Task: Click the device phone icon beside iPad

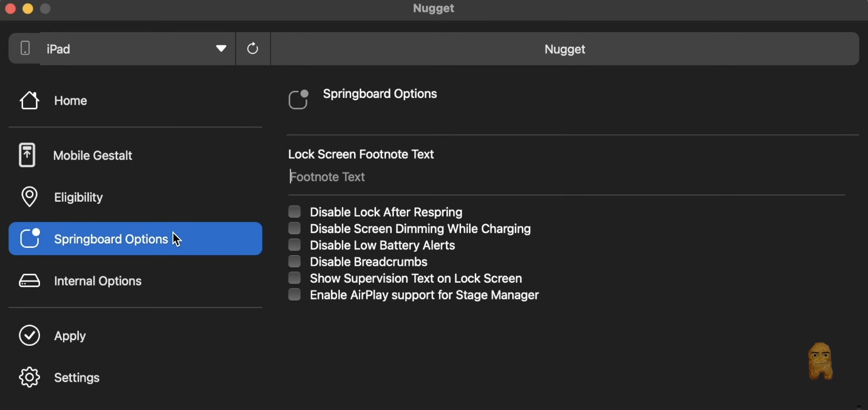Action: [x=25, y=48]
